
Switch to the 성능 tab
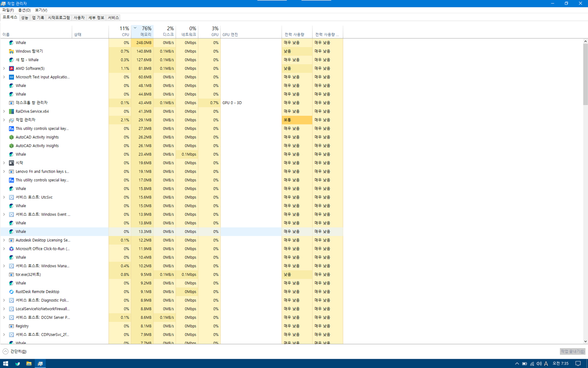(x=25, y=18)
